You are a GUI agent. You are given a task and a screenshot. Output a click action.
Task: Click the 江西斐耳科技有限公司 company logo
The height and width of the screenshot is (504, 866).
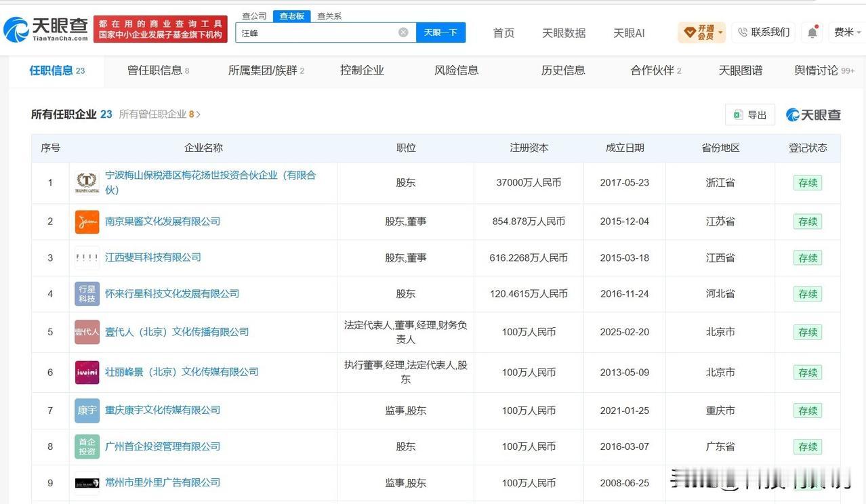coord(87,257)
